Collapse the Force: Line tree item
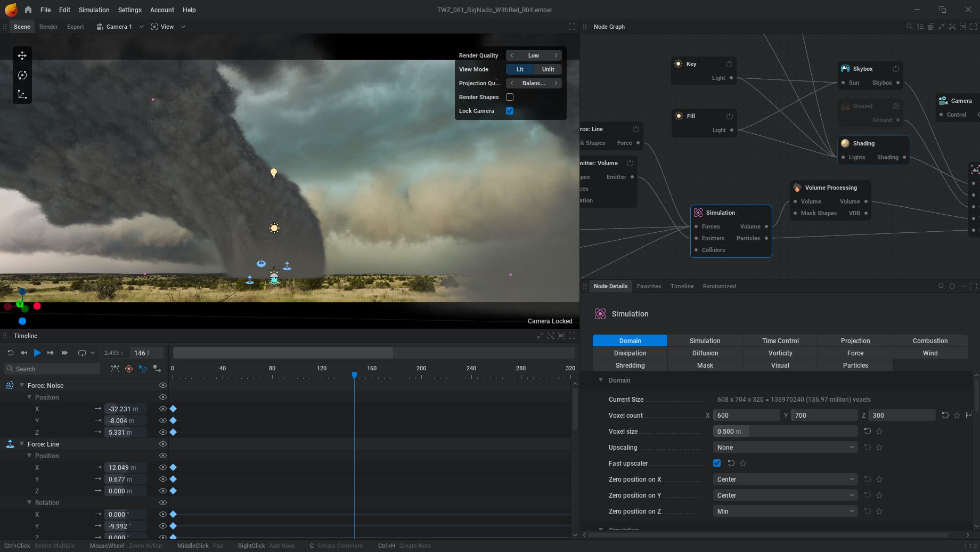 point(22,444)
